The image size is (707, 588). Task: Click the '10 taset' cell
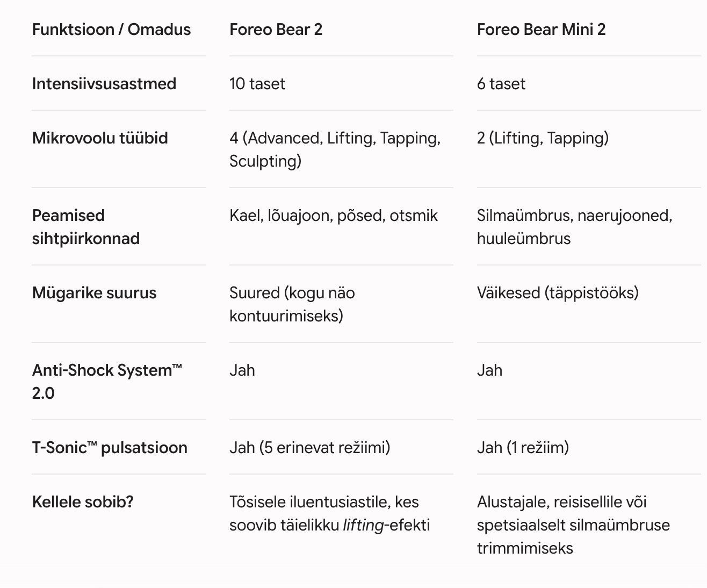(x=257, y=84)
